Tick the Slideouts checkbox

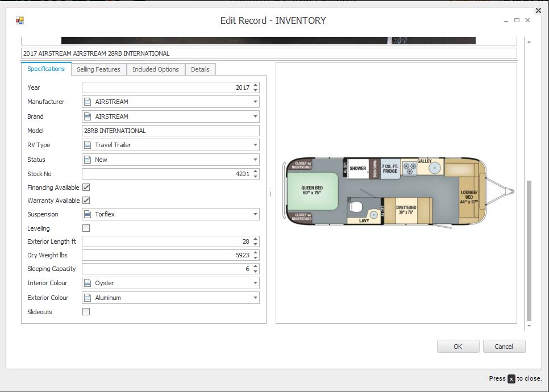click(86, 311)
